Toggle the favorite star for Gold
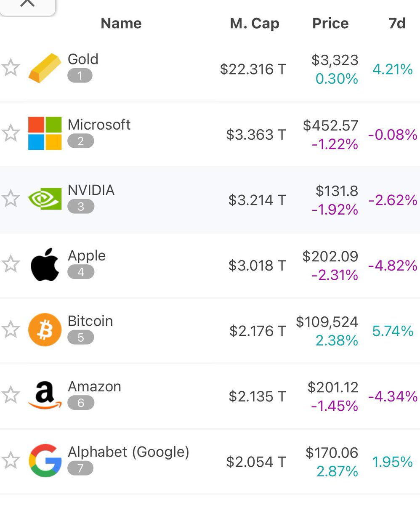The height and width of the screenshot is (505, 420). [11, 68]
